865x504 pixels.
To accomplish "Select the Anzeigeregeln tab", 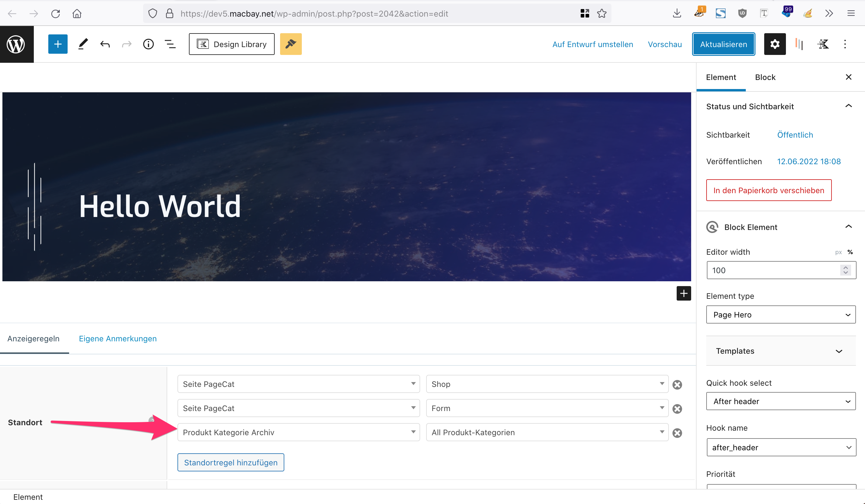I will tap(34, 339).
